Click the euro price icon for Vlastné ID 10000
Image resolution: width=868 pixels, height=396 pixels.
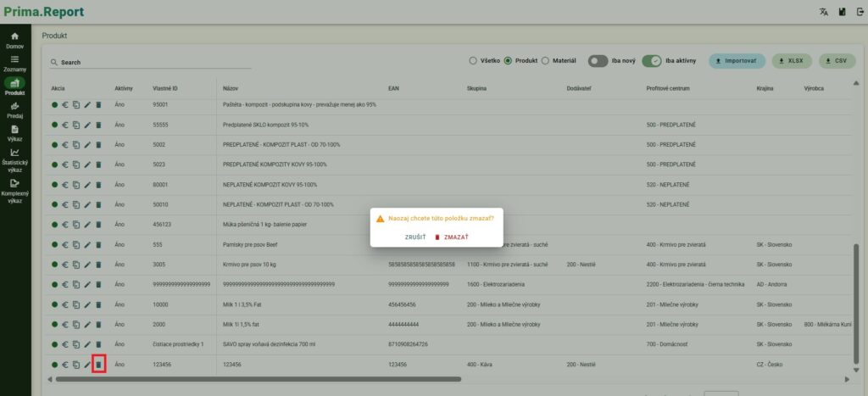pyautogui.click(x=65, y=304)
